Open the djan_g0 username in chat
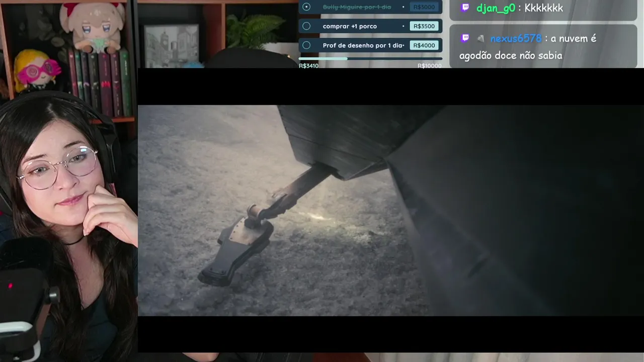This screenshot has width=644, height=362. point(496,8)
